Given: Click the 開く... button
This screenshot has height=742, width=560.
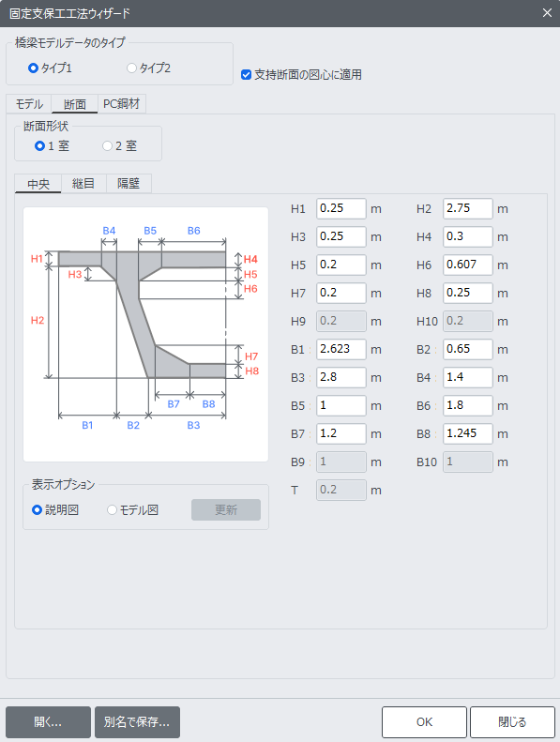Looking at the screenshot, I should click(x=48, y=722).
